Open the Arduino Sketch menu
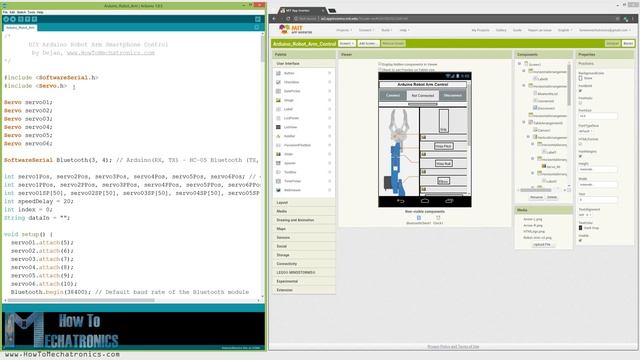This screenshot has width=640, height=360. click(21, 12)
